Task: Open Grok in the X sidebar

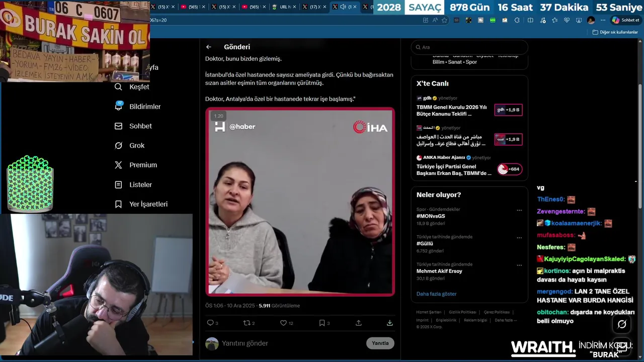Action: 130,145
